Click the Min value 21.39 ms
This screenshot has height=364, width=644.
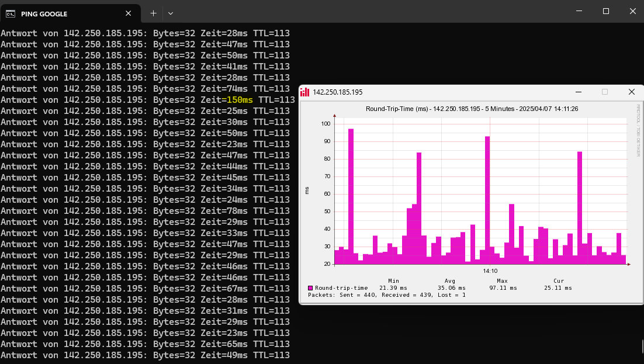[x=393, y=288]
